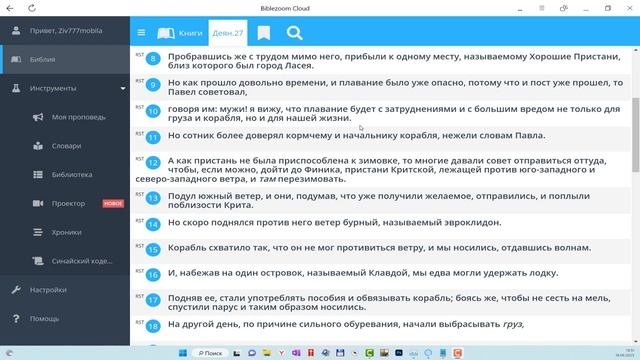Click the scrollbar down arrow at bottom right
The height and width of the screenshot is (360, 640).
point(636,342)
